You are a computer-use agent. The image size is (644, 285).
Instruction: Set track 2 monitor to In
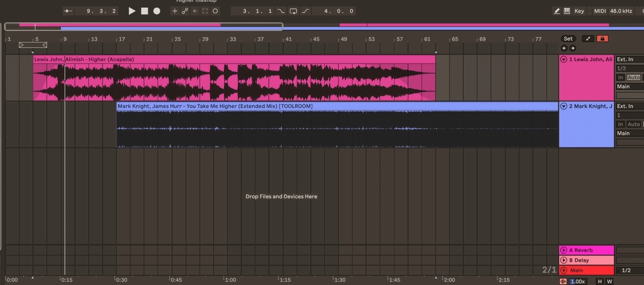click(x=620, y=125)
